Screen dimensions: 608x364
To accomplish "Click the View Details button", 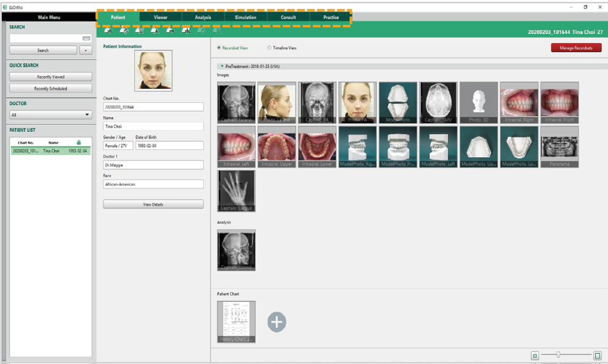I will (153, 205).
